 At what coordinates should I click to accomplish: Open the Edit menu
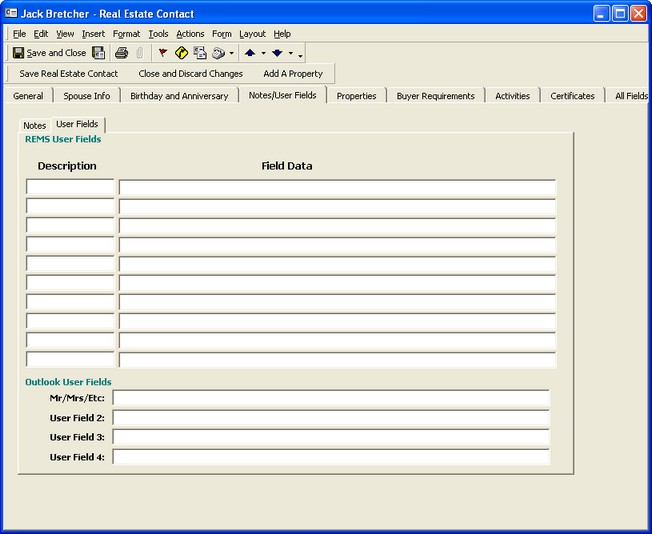tap(41, 34)
